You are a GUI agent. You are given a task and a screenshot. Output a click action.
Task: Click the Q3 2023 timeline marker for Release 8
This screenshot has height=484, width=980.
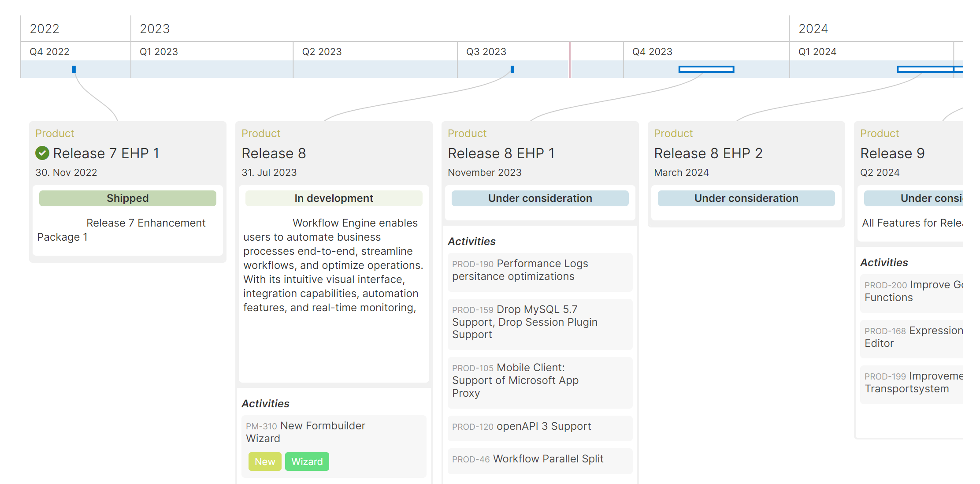512,69
